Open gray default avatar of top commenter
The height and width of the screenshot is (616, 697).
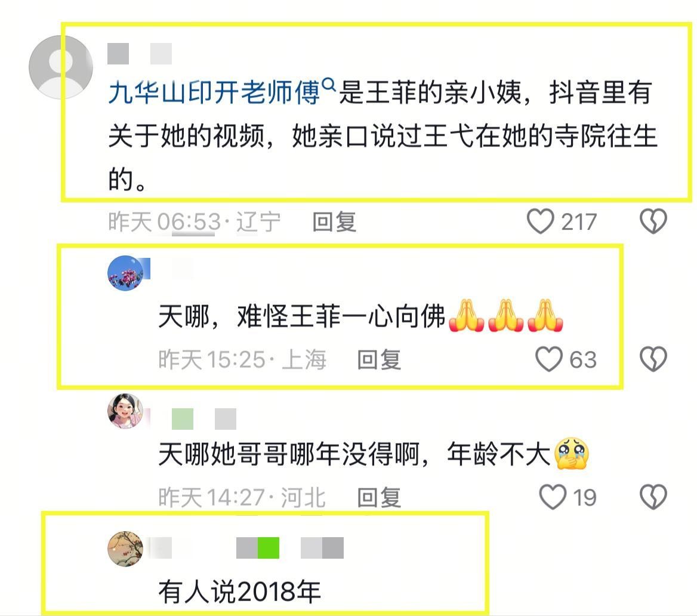[61, 67]
